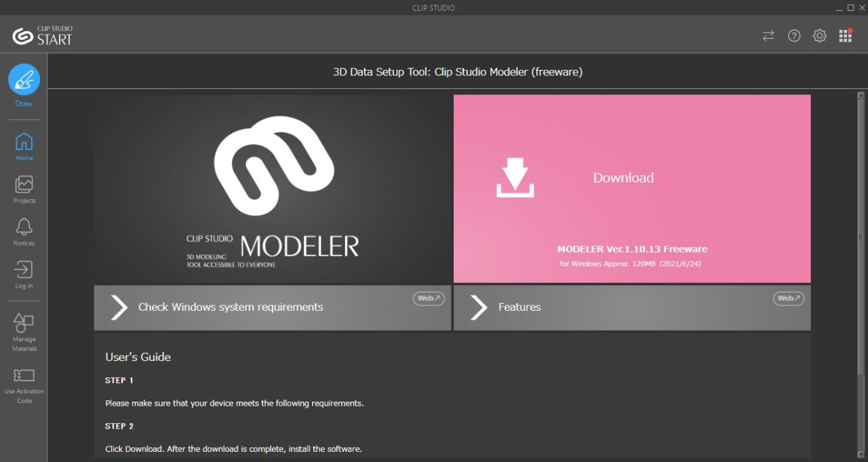The image size is (868, 462).
Task: Click 'Click Download. After the download' text
Action: pyautogui.click(x=234, y=449)
